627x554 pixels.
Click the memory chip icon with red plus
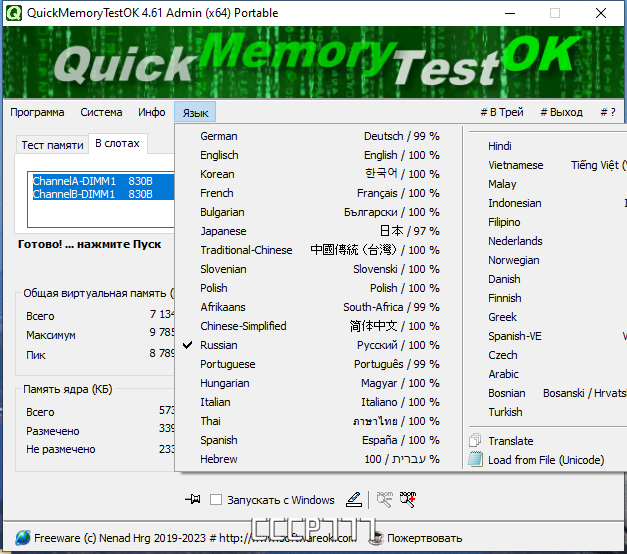[x=408, y=499]
